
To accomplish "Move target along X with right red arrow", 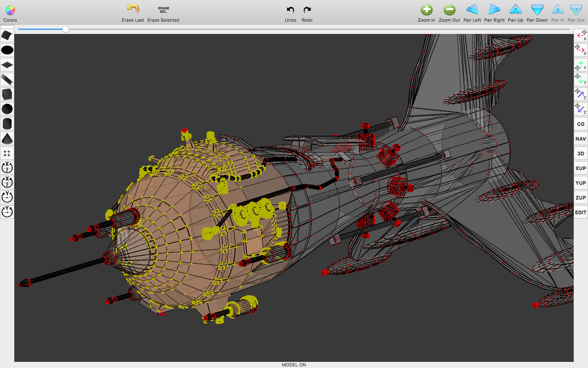I will (x=581, y=50).
